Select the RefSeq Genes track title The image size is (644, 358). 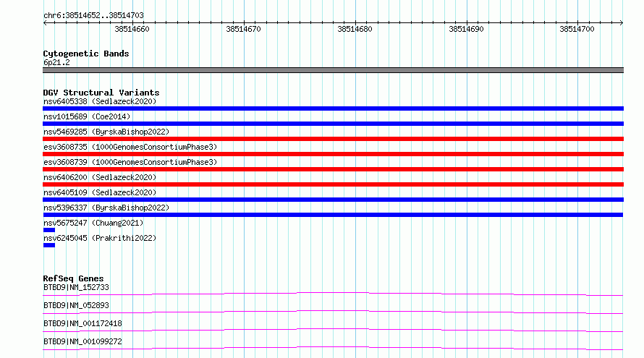point(73,278)
